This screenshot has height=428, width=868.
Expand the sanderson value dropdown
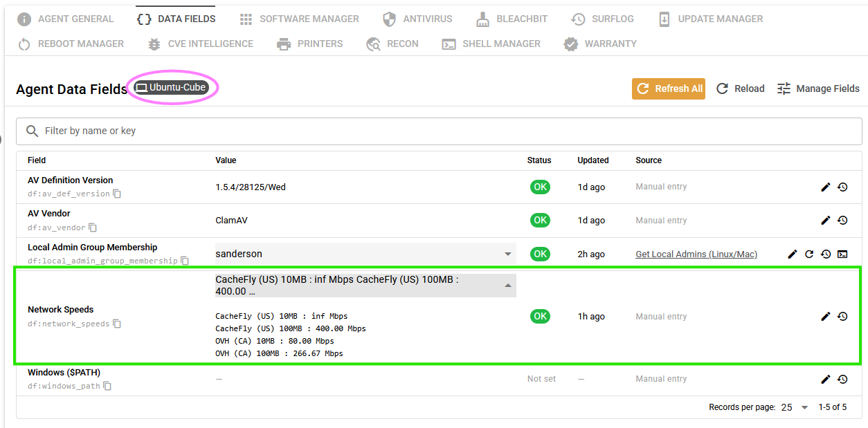(x=365, y=254)
